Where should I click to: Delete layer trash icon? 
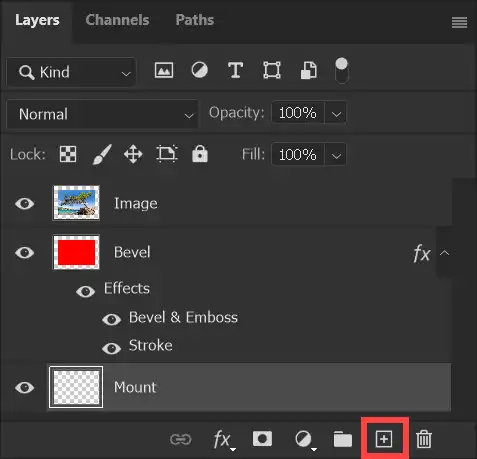(x=424, y=439)
